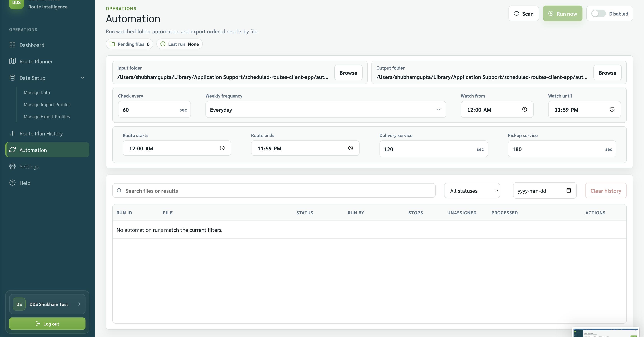Click the Scan button
644x337 pixels.
pos(523,13)
